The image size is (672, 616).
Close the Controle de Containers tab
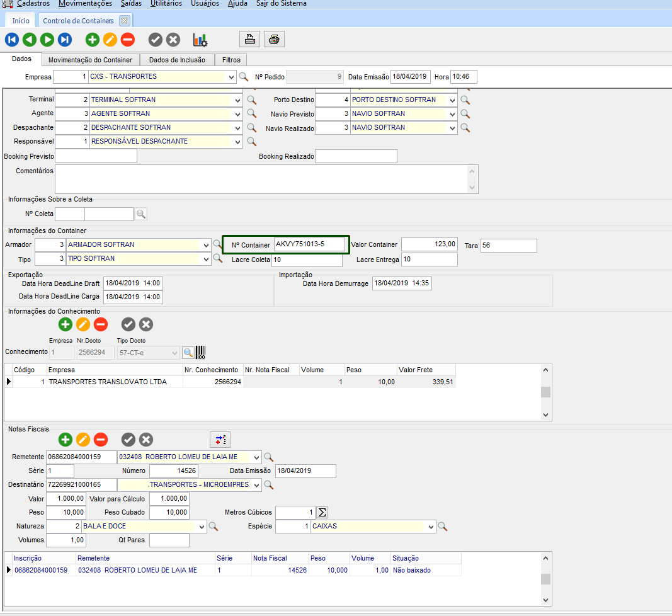point(124,21)
